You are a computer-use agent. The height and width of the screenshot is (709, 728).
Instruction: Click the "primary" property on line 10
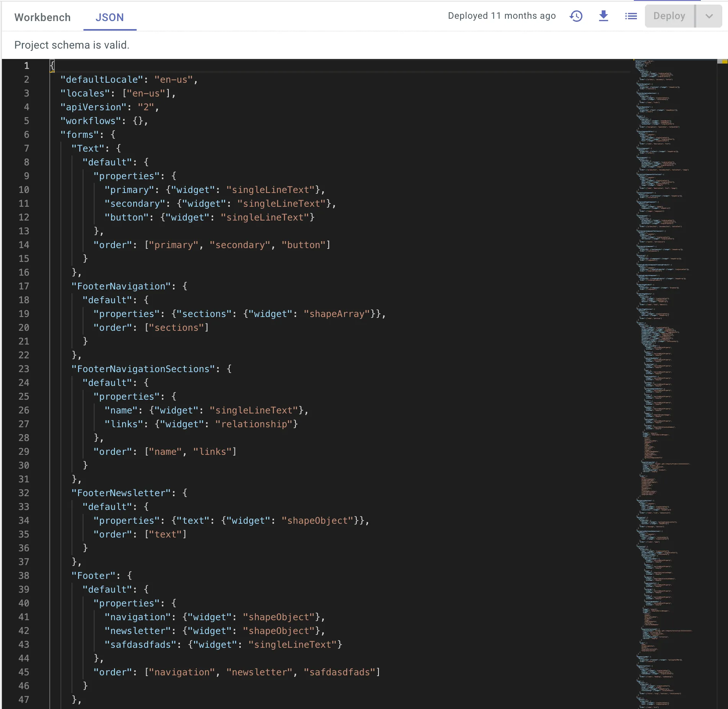[129, 190]
